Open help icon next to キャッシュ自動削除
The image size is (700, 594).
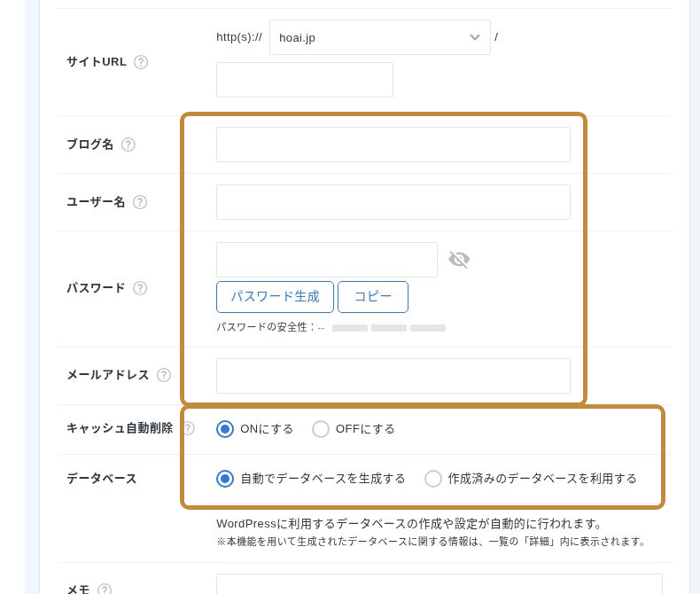[189, 428]
